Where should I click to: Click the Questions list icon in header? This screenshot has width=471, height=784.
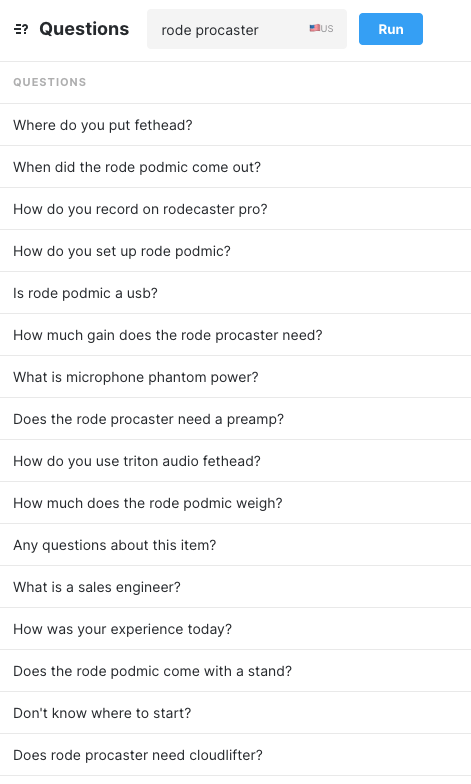click(21, 30)
